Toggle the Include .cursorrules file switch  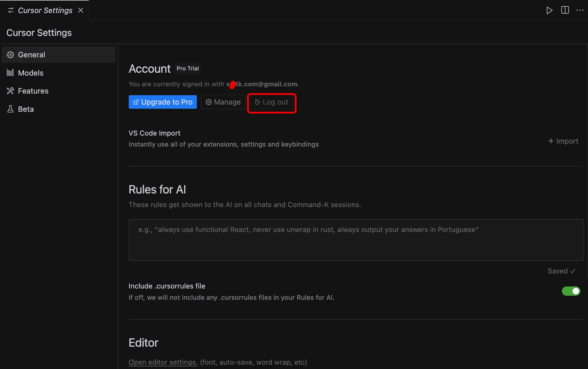pos(571,291)
